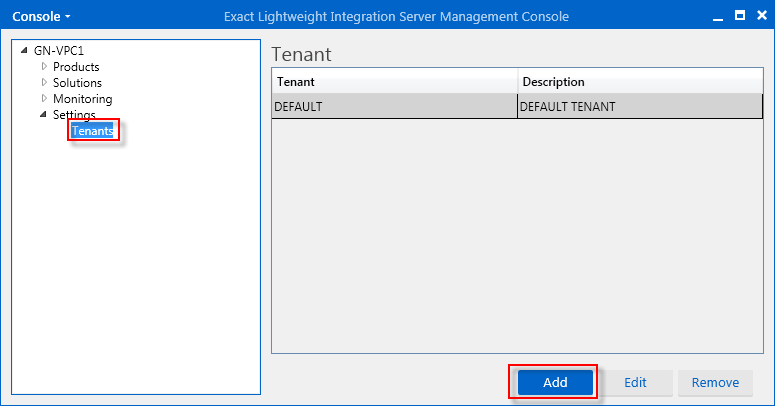This screenshot has height=406, width=775.
Task: Collapse the Settings tree node arrow
Action: click(x=43, y=114)
